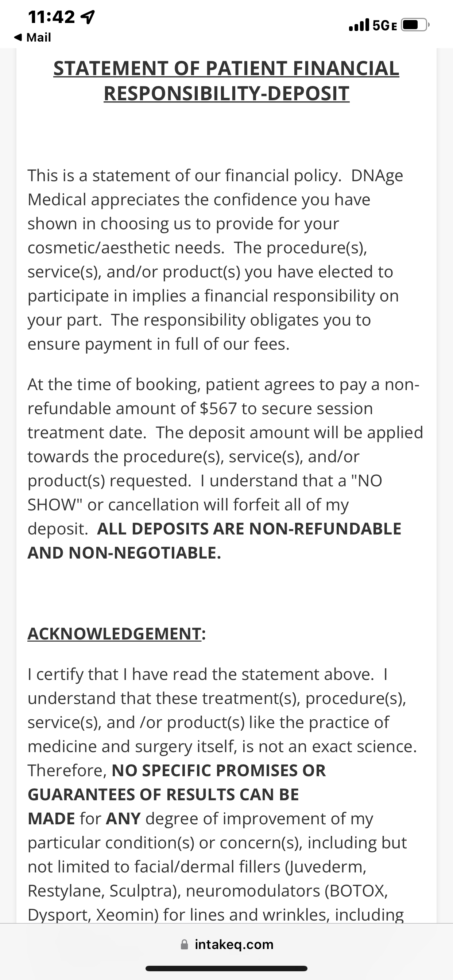Screen dimensions: 453x980
Task: Tap the intakeq.com address bar
Action: (x=226, y=944)
